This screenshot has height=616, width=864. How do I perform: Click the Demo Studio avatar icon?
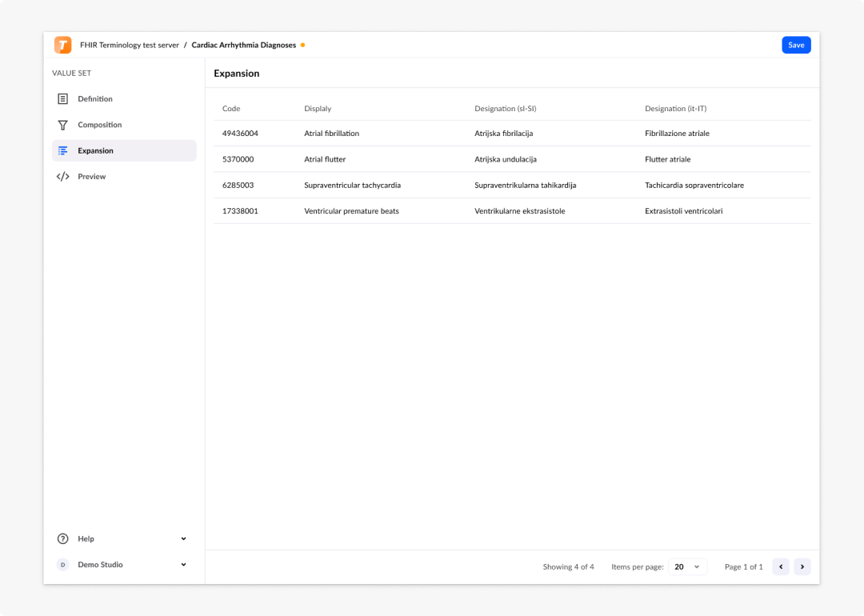pyautogui.click(x=63, y=565)
